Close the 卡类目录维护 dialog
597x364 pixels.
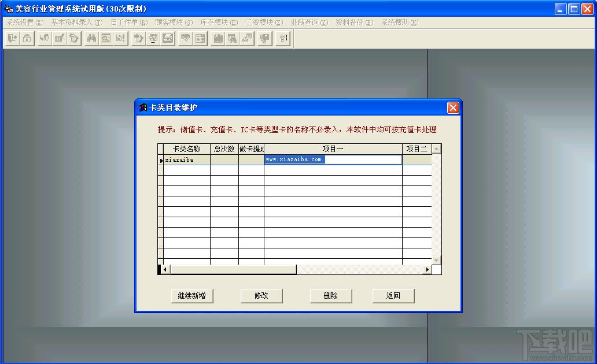pyautogui.click(x=453, y=108)
